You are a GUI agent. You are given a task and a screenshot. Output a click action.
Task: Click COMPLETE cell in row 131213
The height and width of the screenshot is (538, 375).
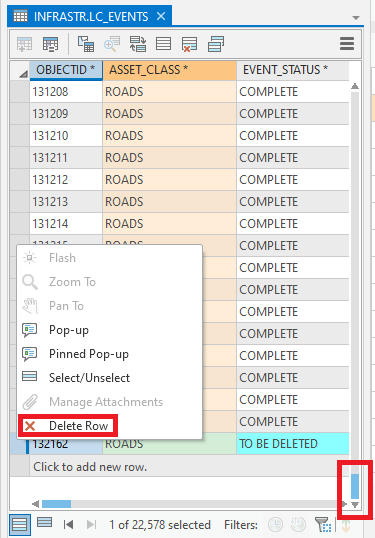pyautogui.click(x=293, y=202)
